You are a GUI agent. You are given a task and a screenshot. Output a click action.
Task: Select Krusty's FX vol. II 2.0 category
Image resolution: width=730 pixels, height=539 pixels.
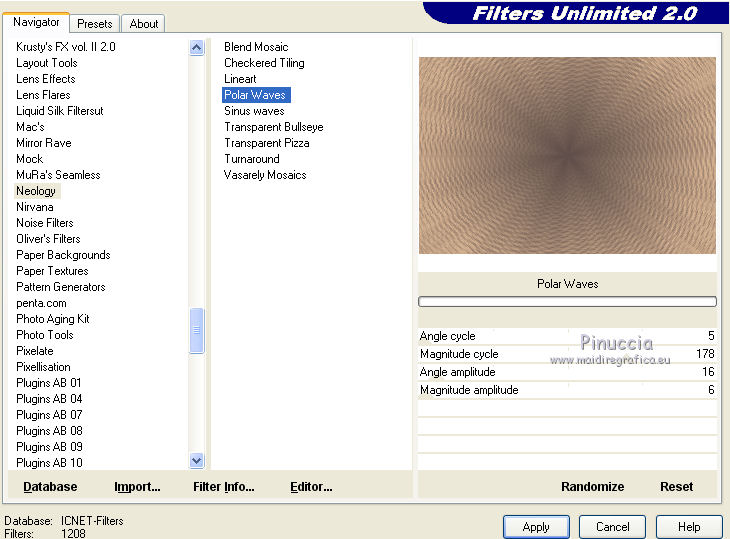point(66,47)
